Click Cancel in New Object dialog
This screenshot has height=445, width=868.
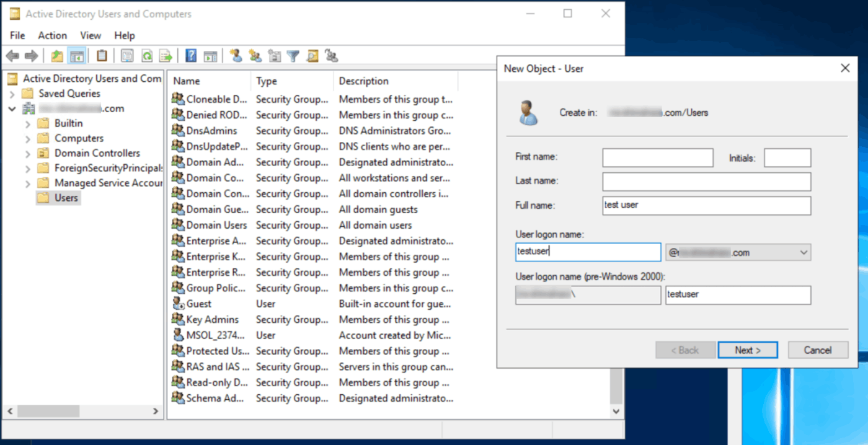(x=818, y=350)
